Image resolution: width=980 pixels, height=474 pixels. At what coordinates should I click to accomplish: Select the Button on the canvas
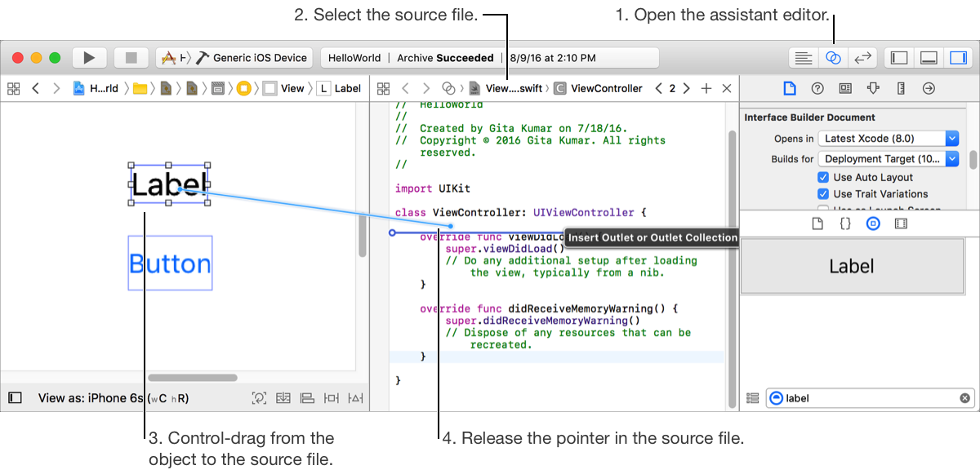170,264
